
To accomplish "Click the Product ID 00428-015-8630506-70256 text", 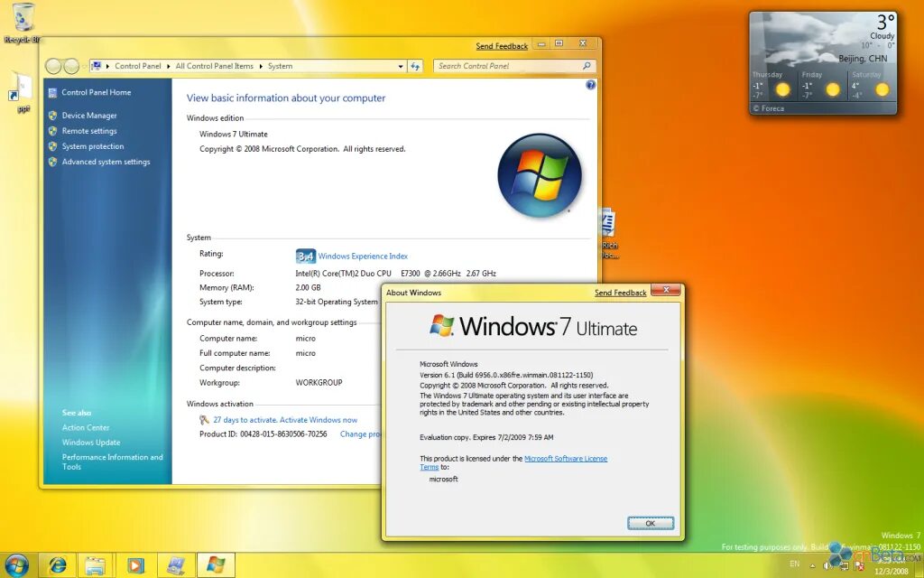I will click(263, 434).
